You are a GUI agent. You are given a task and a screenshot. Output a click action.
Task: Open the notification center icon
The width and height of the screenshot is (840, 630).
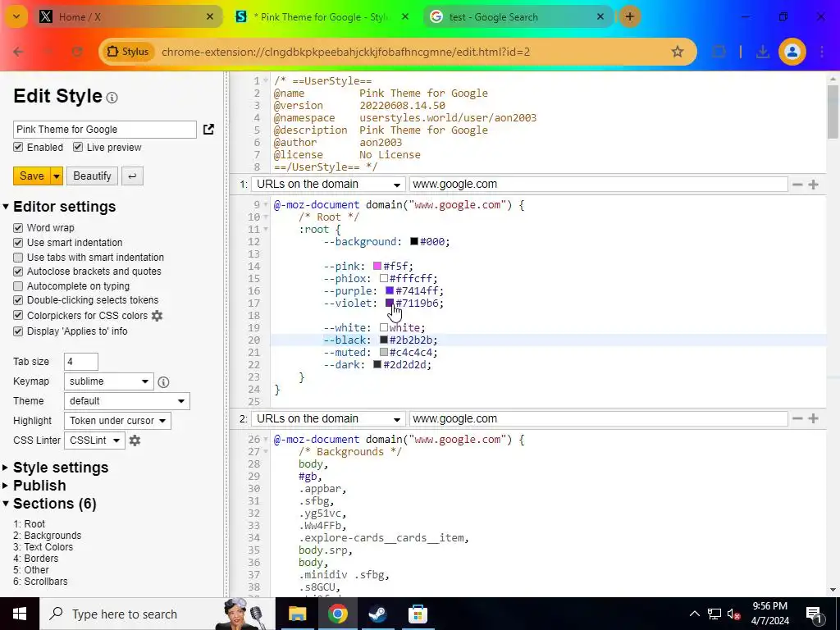tap(815, 614)
